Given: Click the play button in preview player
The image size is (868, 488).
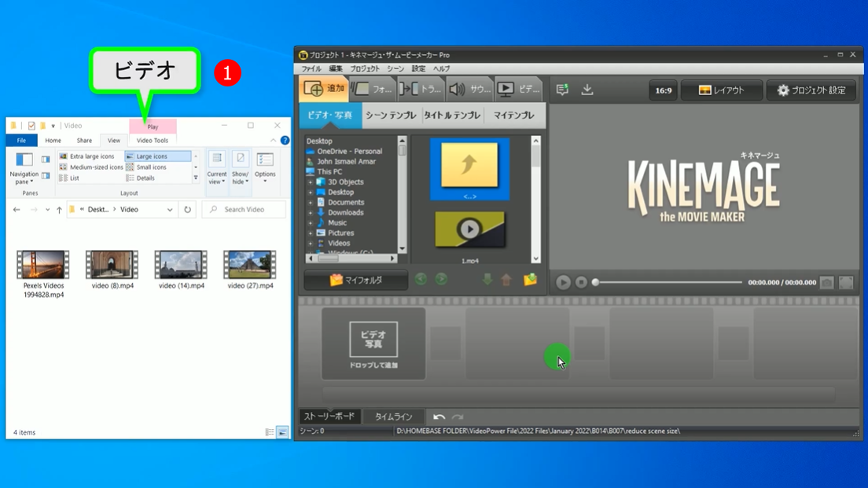Looking at the screenshot, I should tap(563, 282).
